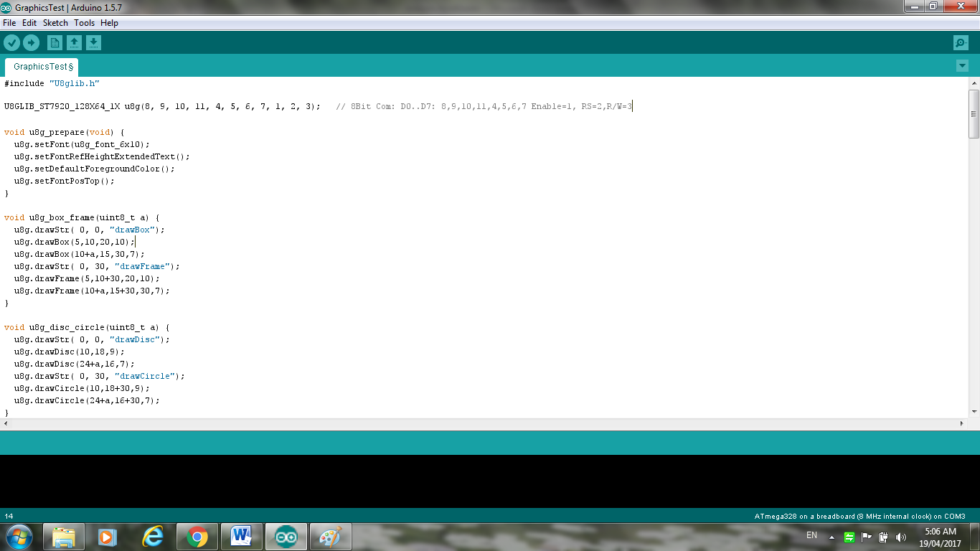Click u8g.drawDisc(24+a,16,7) line
The height and width of the screenshot is (551, 980).
pos(74,364)
